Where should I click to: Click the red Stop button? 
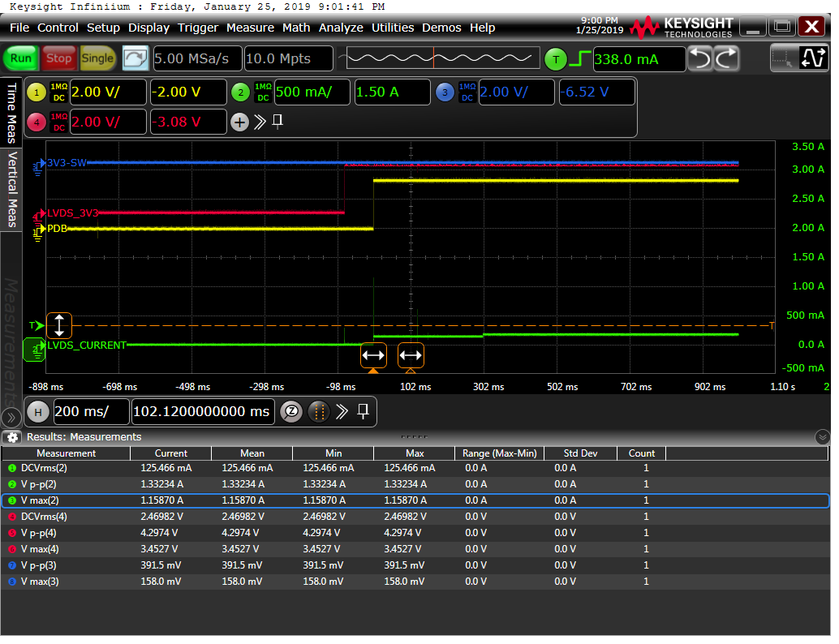(58, 58)
